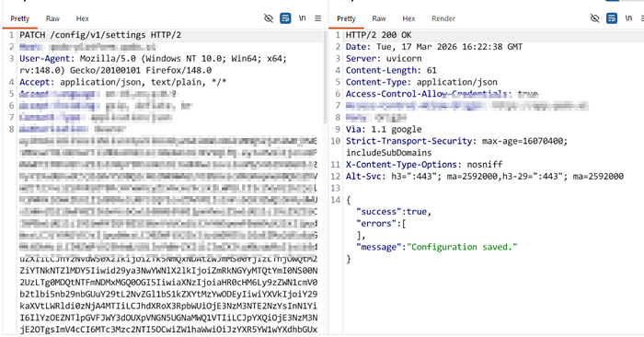
Task: Click the closing brace of response JSON
Action: coord(349,259)
